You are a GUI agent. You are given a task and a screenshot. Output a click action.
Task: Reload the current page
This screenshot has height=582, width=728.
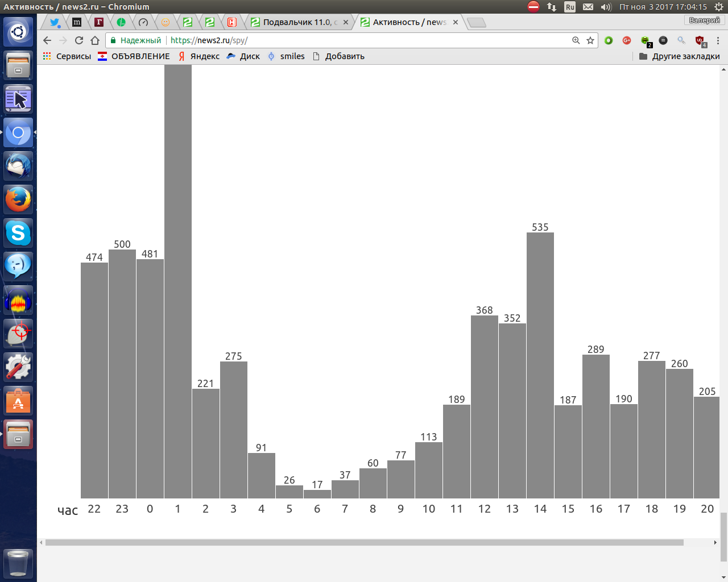pos(79,40)
